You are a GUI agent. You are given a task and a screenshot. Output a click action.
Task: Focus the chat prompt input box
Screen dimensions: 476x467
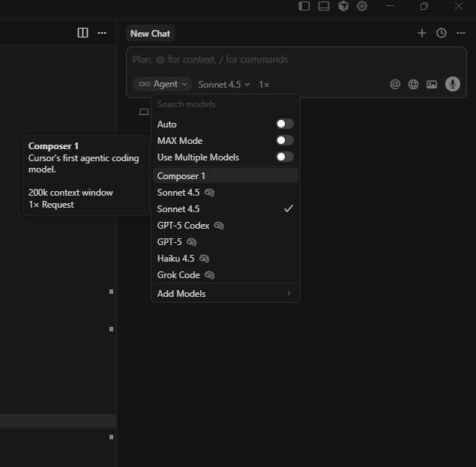click(x=296, y=60)
